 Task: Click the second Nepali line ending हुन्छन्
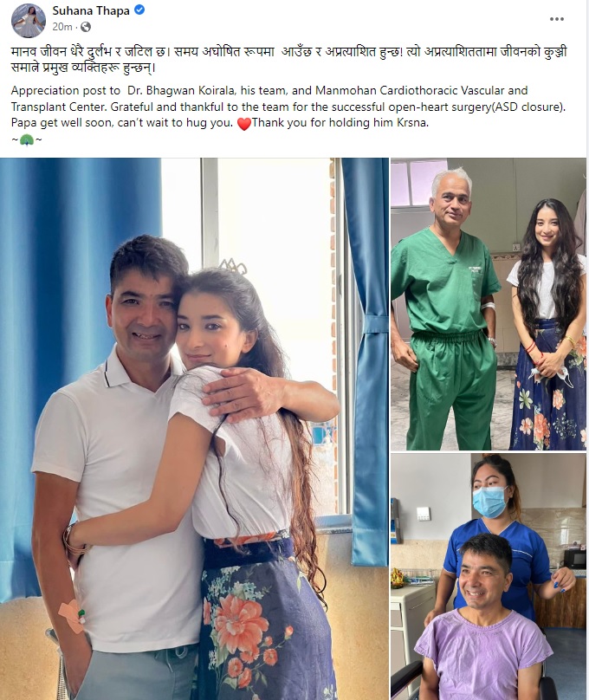(x=83, y=68)
